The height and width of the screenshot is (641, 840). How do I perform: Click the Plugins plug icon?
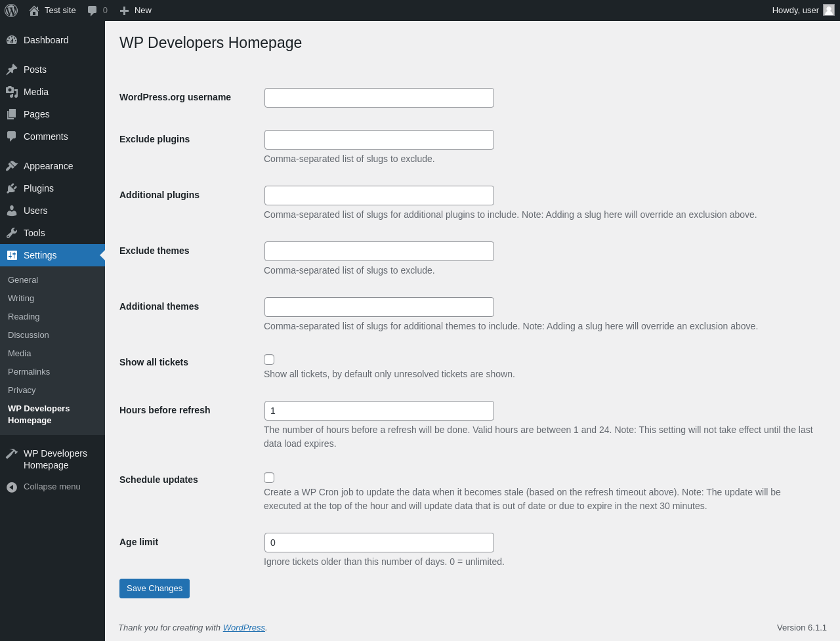click(12, 188)
